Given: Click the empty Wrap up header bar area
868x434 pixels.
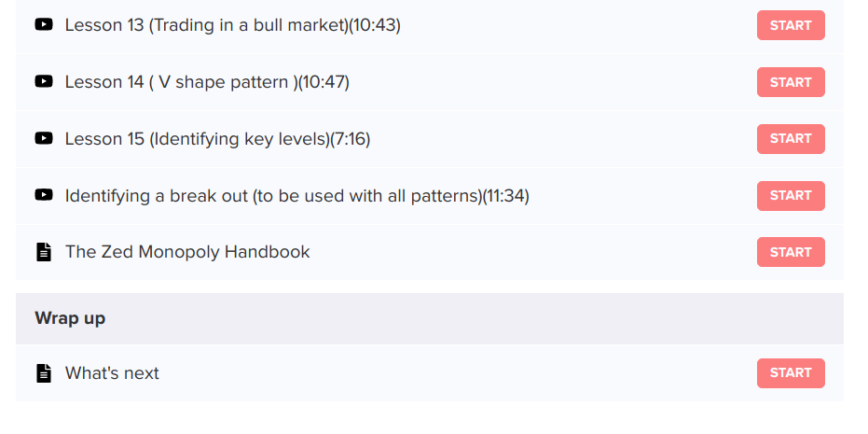Looking at the screenshot, I should click(x=466, y=318).
